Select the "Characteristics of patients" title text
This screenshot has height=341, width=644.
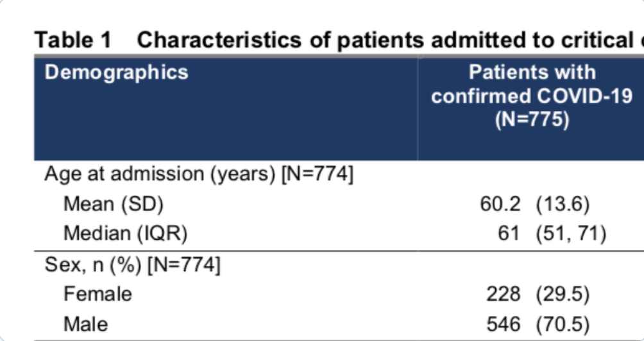point(280,40)
